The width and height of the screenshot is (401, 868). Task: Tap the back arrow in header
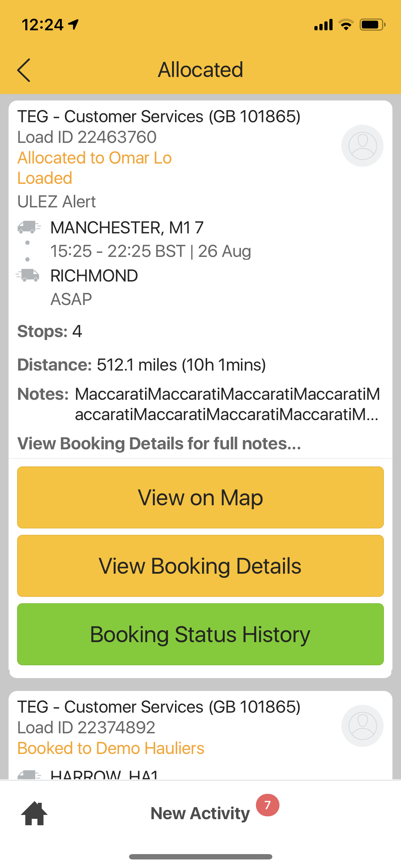[24, 70]
